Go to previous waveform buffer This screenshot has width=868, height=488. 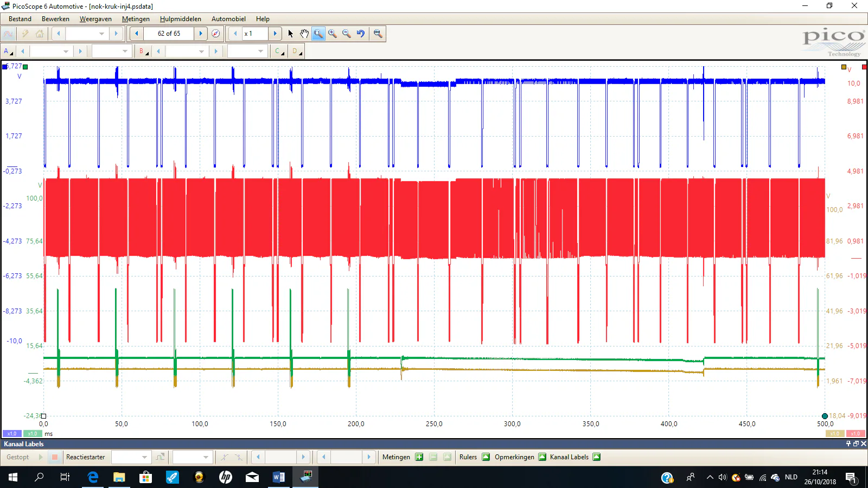pos(137,34)
